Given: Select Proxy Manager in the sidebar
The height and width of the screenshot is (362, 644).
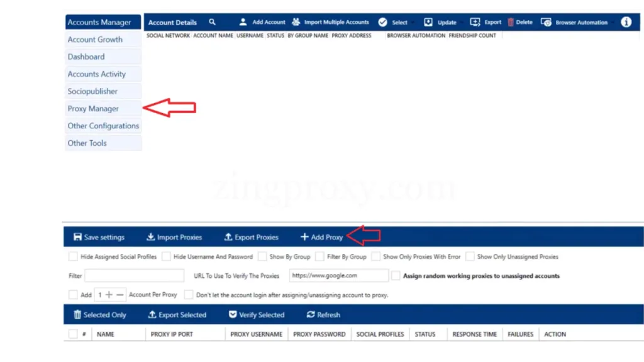Looking at the screenshot, I should (103, 108).
